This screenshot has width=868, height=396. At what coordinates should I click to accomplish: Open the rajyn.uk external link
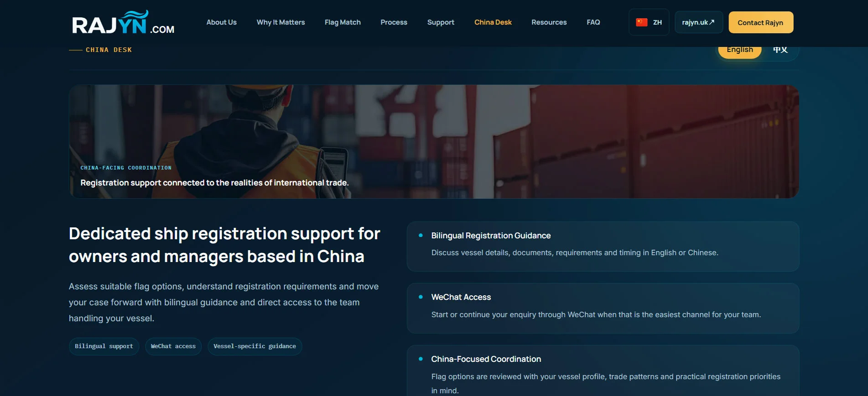[x=699, y=22]
